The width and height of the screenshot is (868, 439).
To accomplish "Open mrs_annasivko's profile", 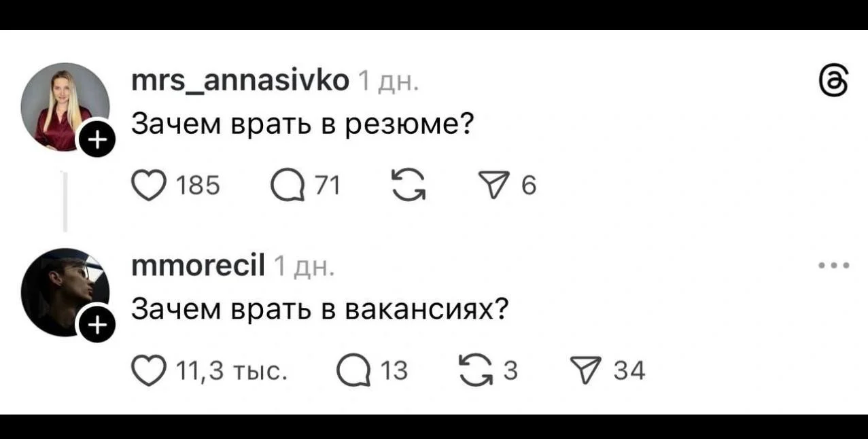I will [x=239, y=81].
